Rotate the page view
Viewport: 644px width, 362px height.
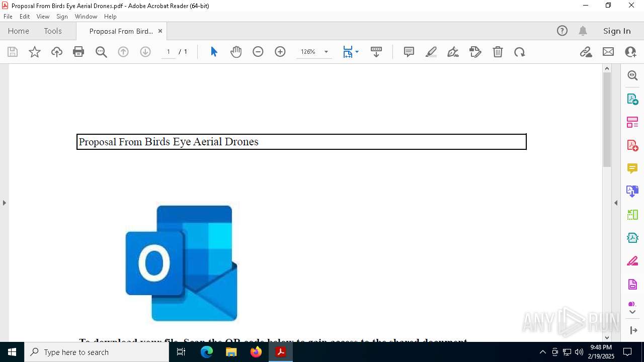(x=520, y=52)
